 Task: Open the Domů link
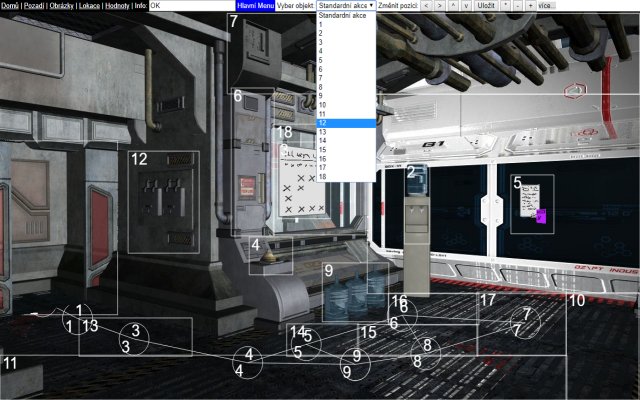[10, 6]
